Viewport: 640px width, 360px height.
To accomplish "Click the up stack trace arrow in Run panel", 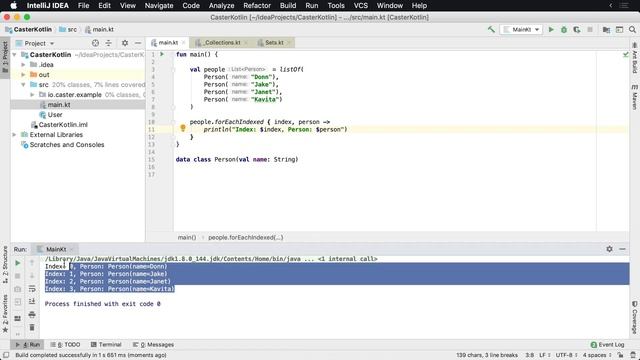I will click(32, 263).
